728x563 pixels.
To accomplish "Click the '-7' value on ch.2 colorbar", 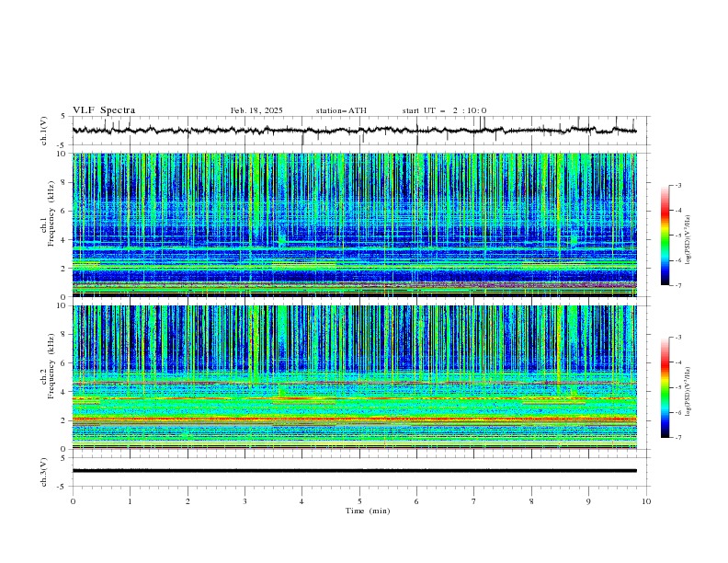I will point(677,438).
